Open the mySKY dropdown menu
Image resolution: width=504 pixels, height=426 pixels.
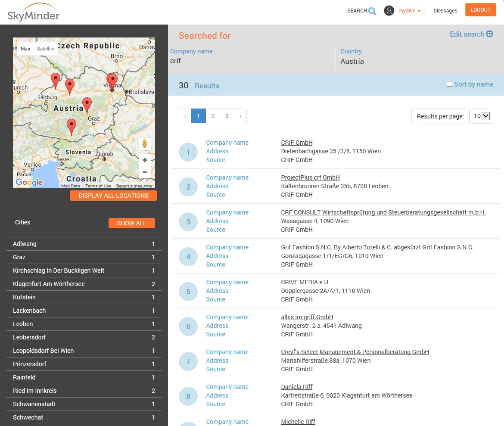click(410, 11)
